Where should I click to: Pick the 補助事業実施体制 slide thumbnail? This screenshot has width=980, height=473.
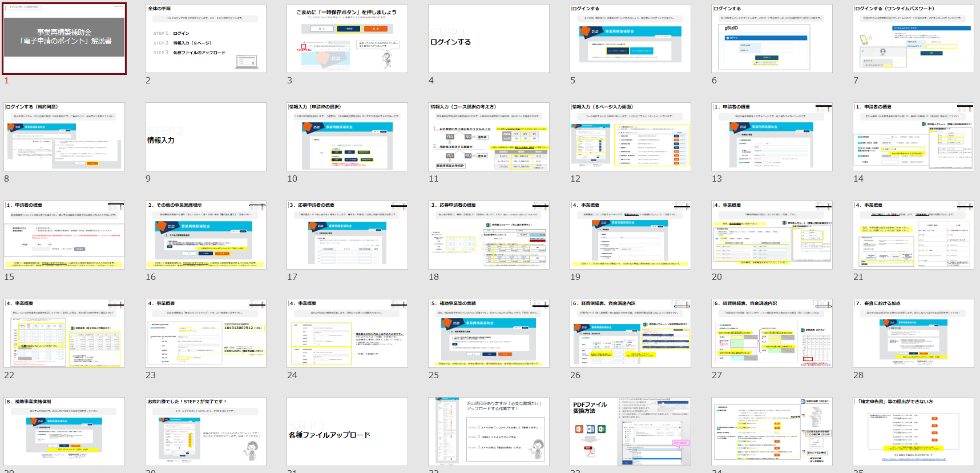coord(64,432)
